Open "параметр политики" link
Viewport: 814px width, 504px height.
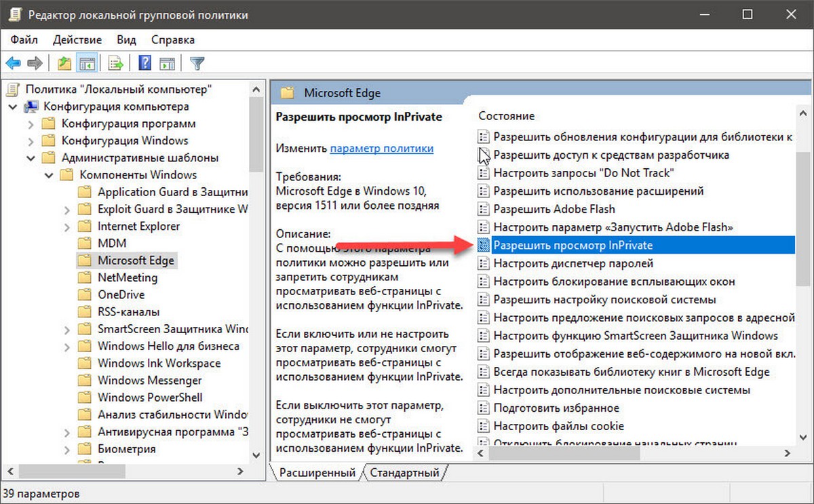pyautogui.click(x=382, y=148)
